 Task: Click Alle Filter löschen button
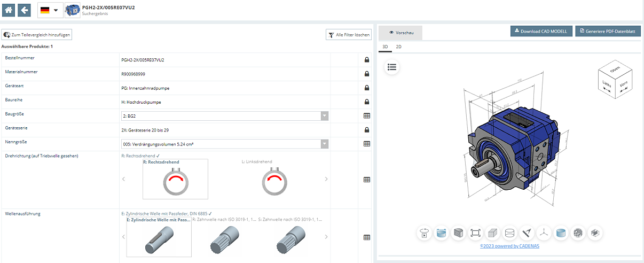[349, 35]
